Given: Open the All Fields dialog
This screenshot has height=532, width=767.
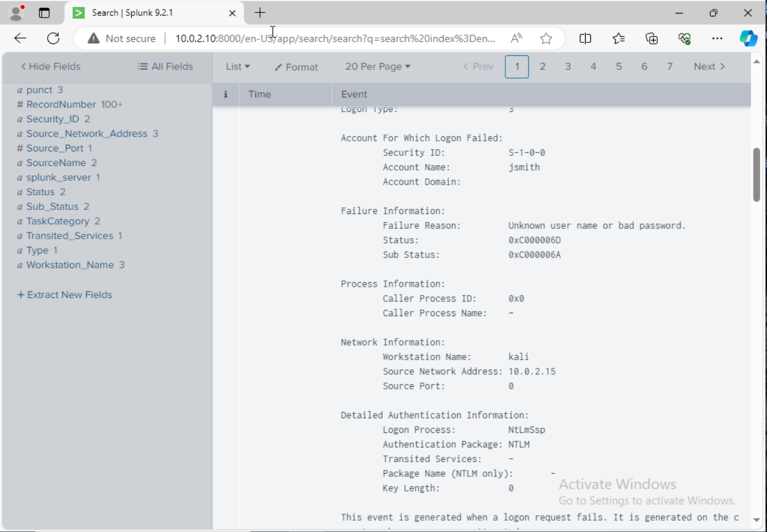Looking at the screenshot, I should coord(165,66).
